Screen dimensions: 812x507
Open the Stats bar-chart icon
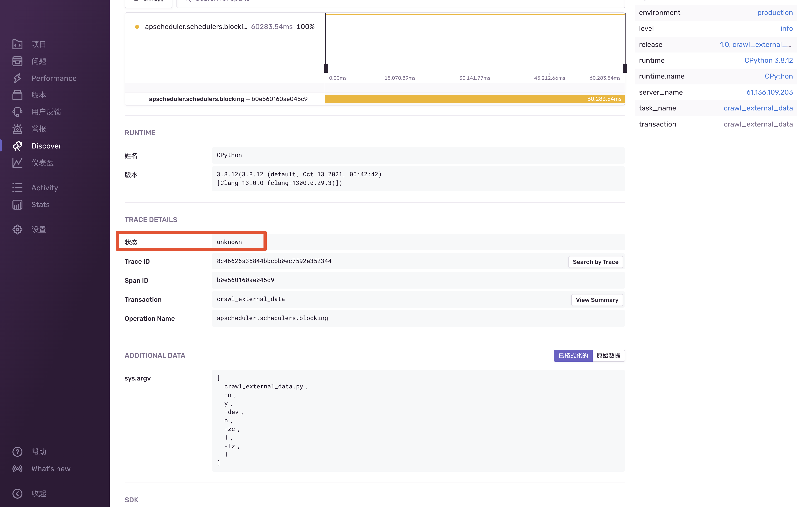(x=17, y=205)
